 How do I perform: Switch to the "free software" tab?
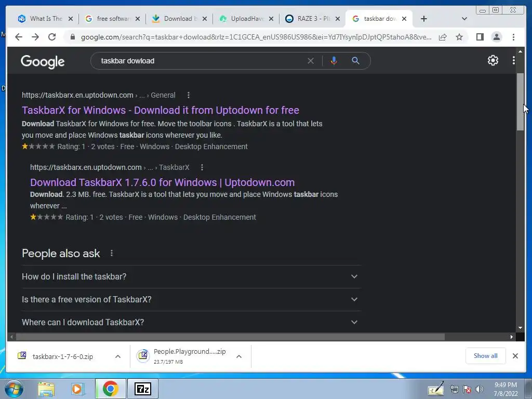coord(112,19)
